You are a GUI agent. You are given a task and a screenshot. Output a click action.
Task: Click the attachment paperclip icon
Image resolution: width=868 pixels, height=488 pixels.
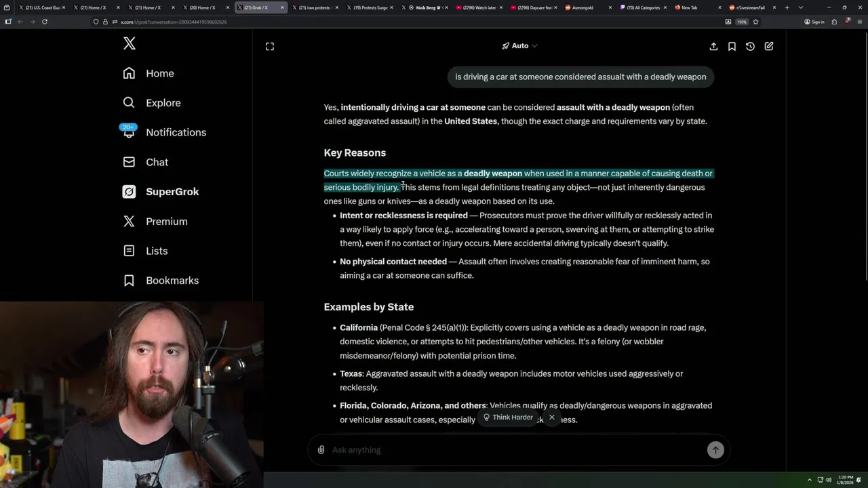321,450
